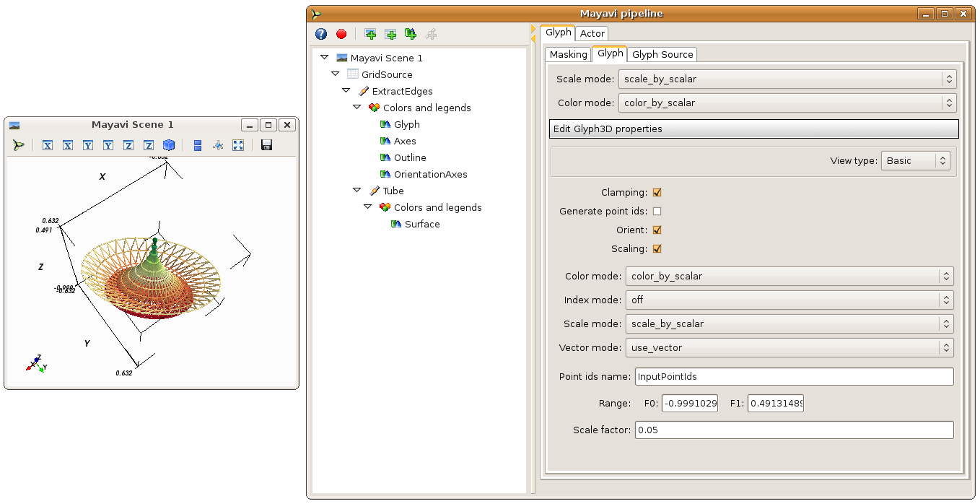Open the Vector mode use_vector dropdown
The height and width of the screenshot is (504, 980).
789,347
